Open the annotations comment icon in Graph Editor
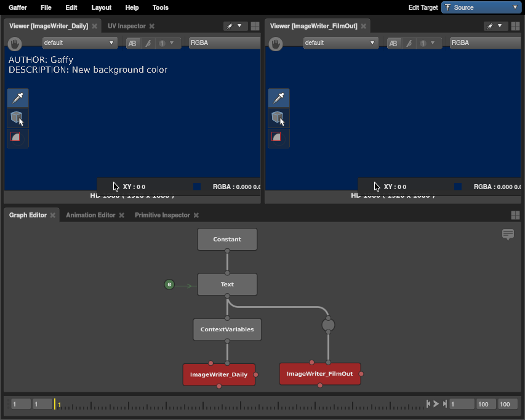The image size is (525, 420). [x=508, y=235]
